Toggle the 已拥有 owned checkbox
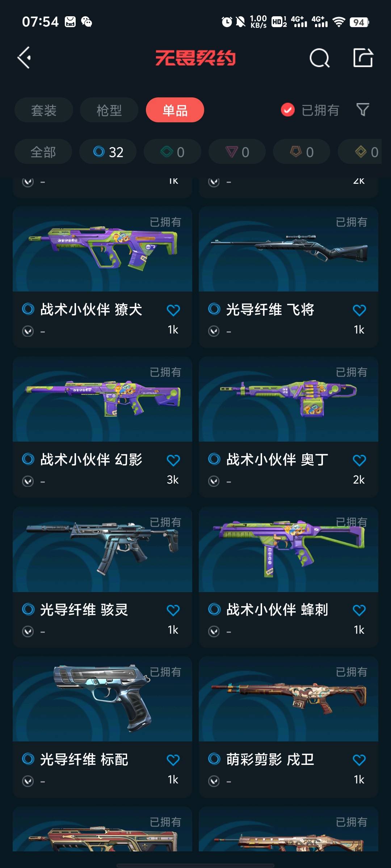Image resolution: width=391 pixels, height=868 pixels. click(288, 110)
